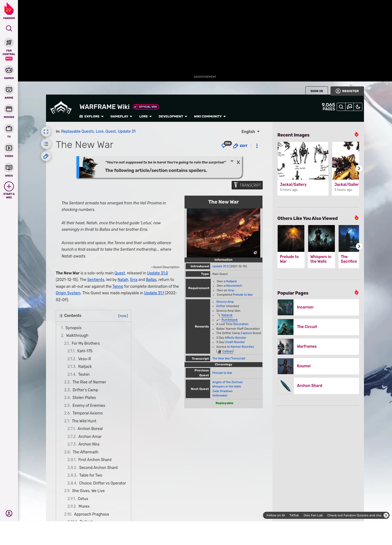This screenshot has width=392, height=545.
Task: Open the Origin System link
Action: click(68, 293)
